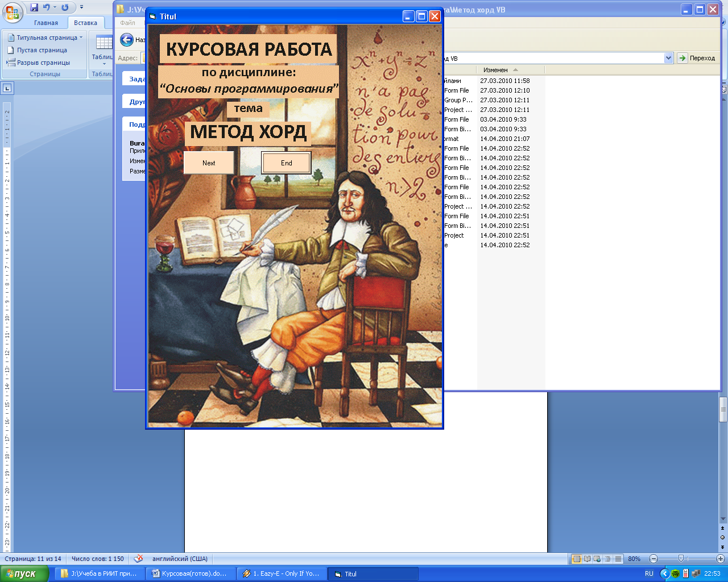Switch to Draft view
The height and width of the screenshot is (582, 728).
(618, 559)
